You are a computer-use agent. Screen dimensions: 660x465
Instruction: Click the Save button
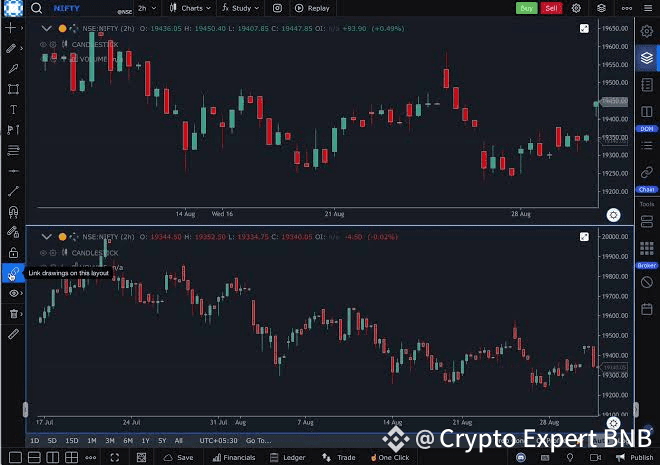(179, 457)
